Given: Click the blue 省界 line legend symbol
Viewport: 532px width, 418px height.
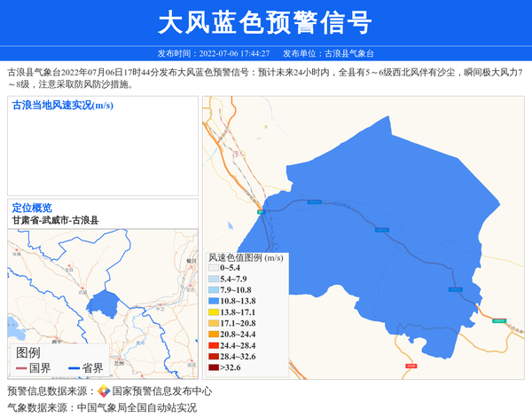Looking at the screenshot, I should (x=73, y=367).
